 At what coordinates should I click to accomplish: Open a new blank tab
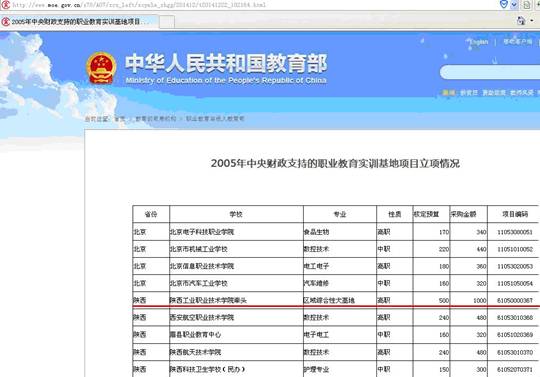coord(167,22)
